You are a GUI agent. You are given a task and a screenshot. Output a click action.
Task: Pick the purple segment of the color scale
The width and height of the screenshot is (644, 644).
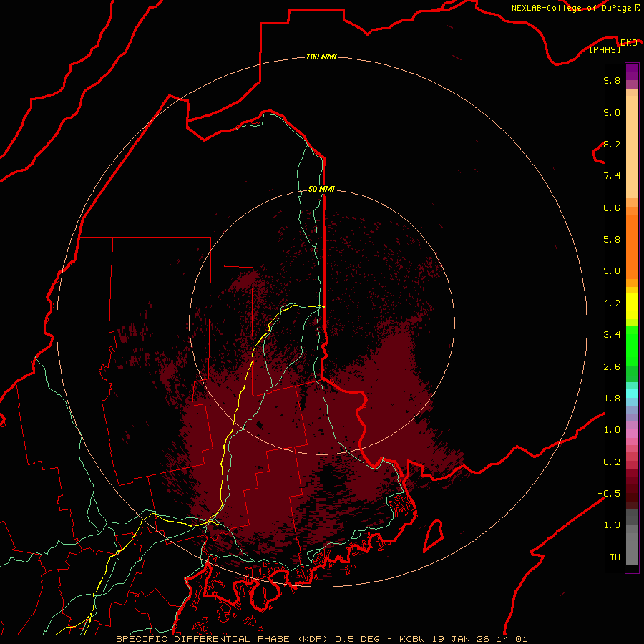pos(632,72)
